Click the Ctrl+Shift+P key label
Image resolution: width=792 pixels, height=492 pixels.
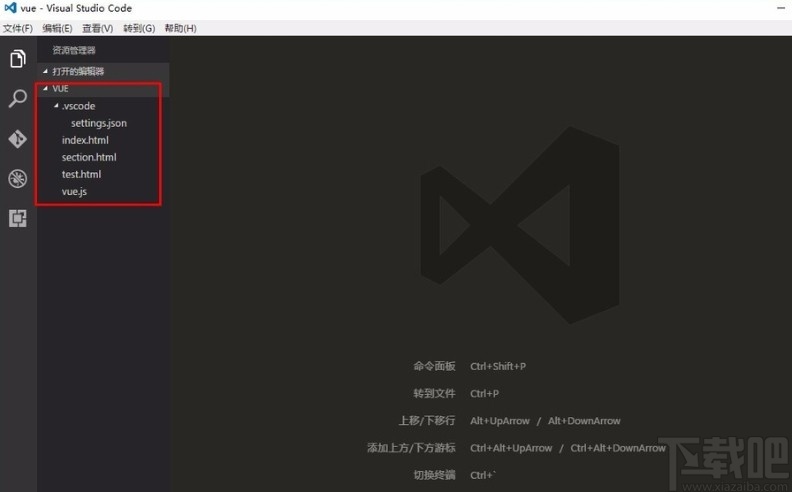[x=498, y=366]
